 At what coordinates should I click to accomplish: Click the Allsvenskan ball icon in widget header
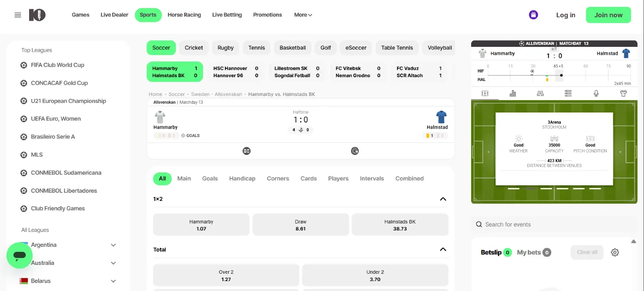(x=522, y=43)
